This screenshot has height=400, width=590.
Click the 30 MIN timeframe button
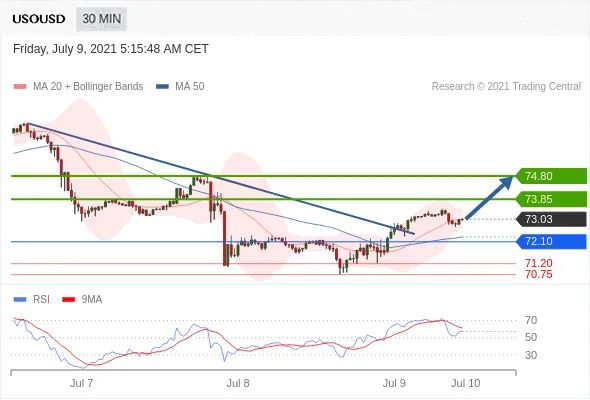[x=102, y=19]
